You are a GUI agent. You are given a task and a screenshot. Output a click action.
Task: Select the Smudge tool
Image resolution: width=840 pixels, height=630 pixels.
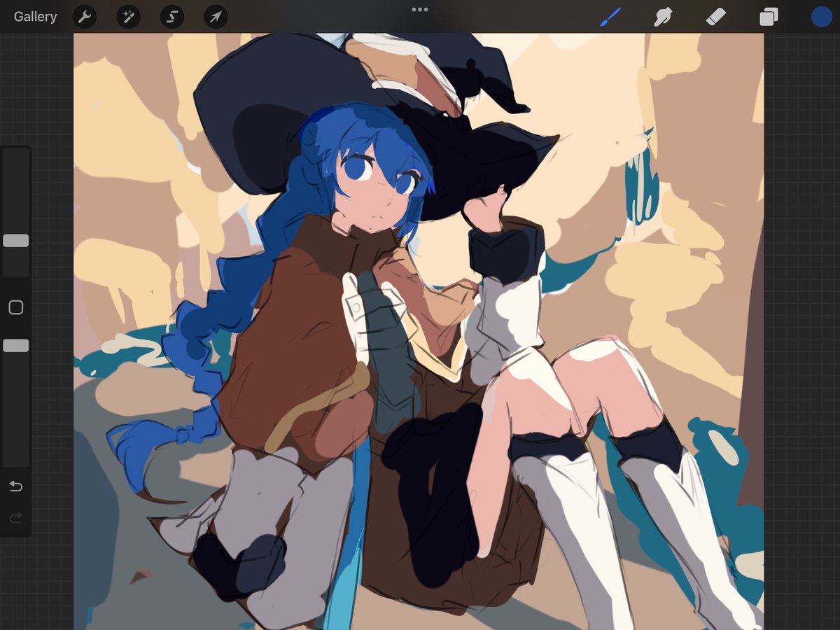(663, 17)
